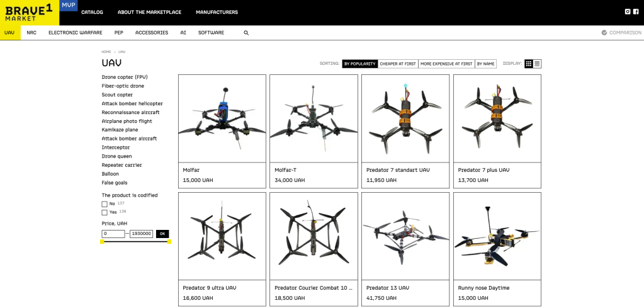Open the Facebook social icon
Viewport: 644px width, 308px height.
636,12
